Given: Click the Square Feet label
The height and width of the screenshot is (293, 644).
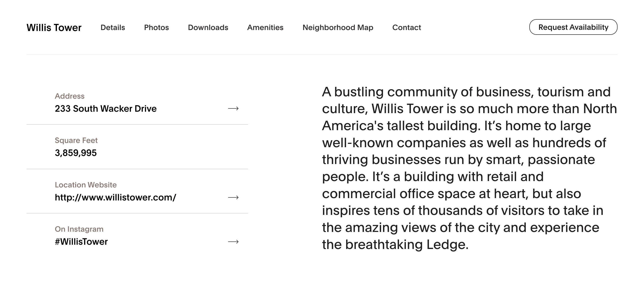Looking at the screenshot, I should click(x=76, y=140).
